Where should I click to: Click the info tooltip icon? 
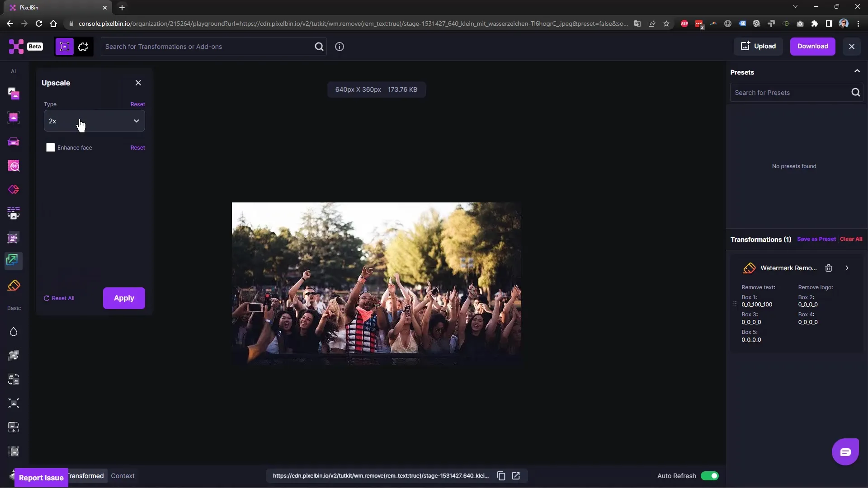(339, 47)
